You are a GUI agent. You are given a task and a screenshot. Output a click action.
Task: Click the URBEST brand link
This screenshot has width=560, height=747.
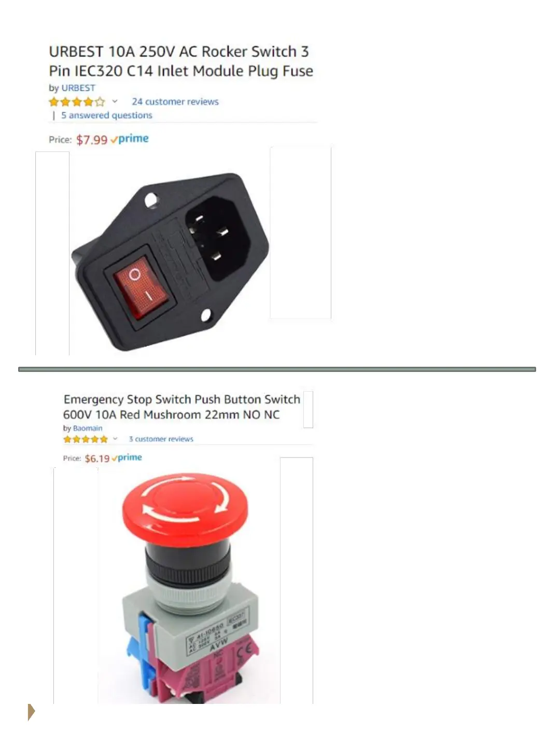[x=78, y=88]
